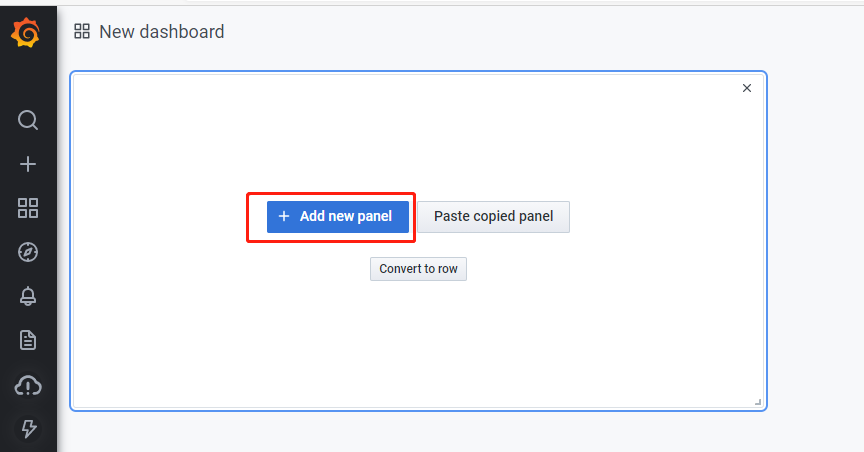
Task: Click the plus symbol in Add new panel
Action: pyautogui.click(x=284, y=216)
